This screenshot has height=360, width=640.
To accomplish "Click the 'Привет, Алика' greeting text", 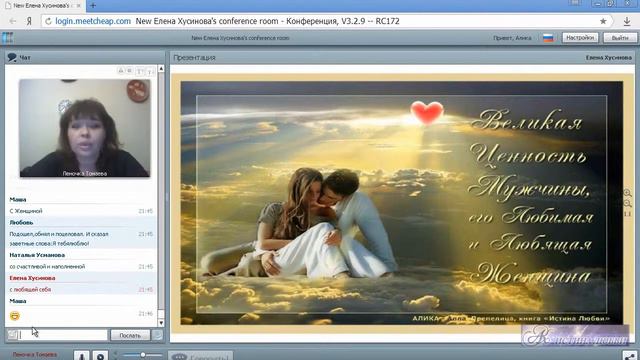I will coord(512,38).
